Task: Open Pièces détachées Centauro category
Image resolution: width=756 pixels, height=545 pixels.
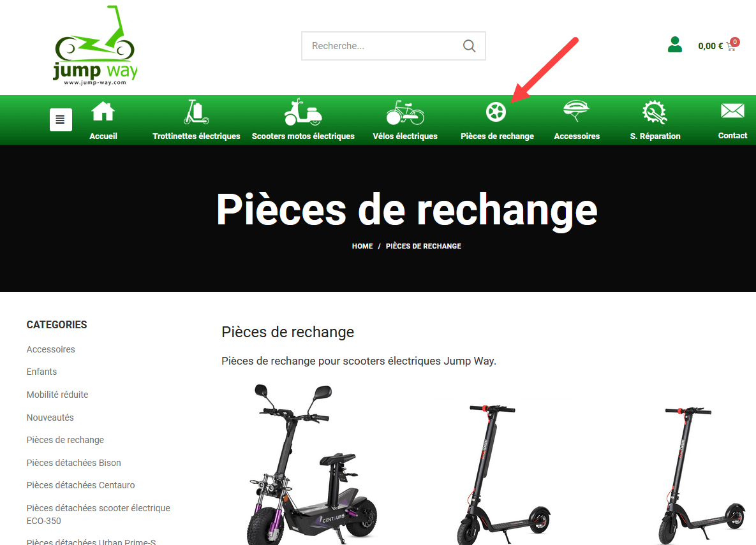Action: point(80,485)
